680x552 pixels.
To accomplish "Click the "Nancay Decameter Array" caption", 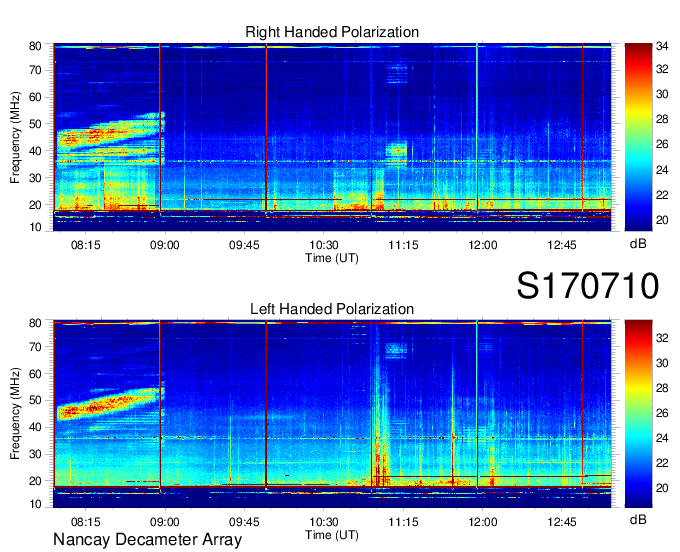I will 147,540.
